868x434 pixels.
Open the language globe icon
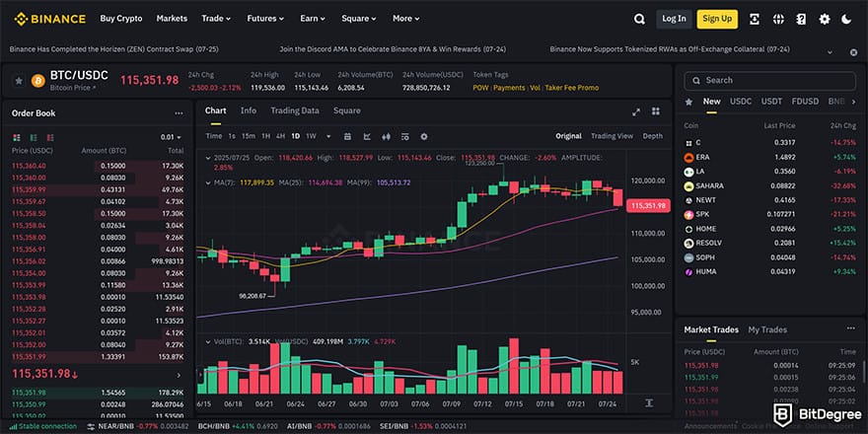(778, 19)
